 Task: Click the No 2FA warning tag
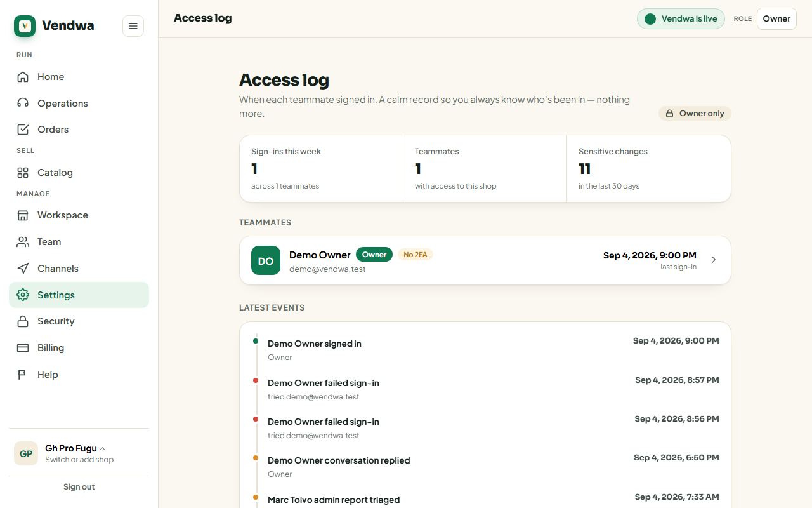416,255
